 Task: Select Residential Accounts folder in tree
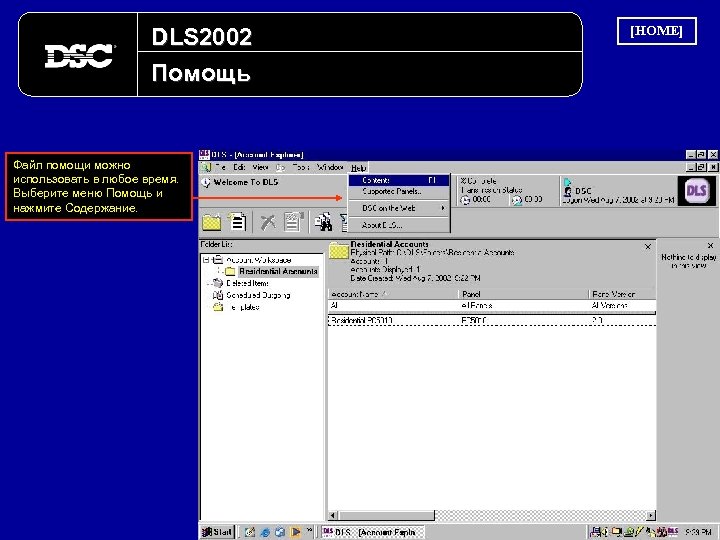click(278, 271)
